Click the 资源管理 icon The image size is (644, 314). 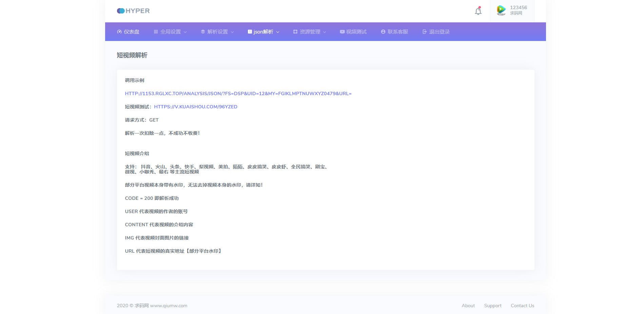click(295, 32)
